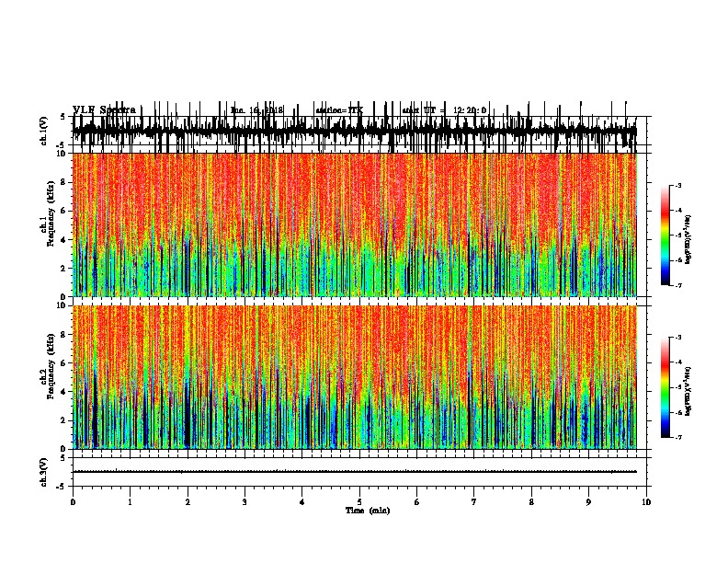Click the '-3' tick on ch.2 color bar
Viewport: 728px width, 563px height.
point(677,338)
